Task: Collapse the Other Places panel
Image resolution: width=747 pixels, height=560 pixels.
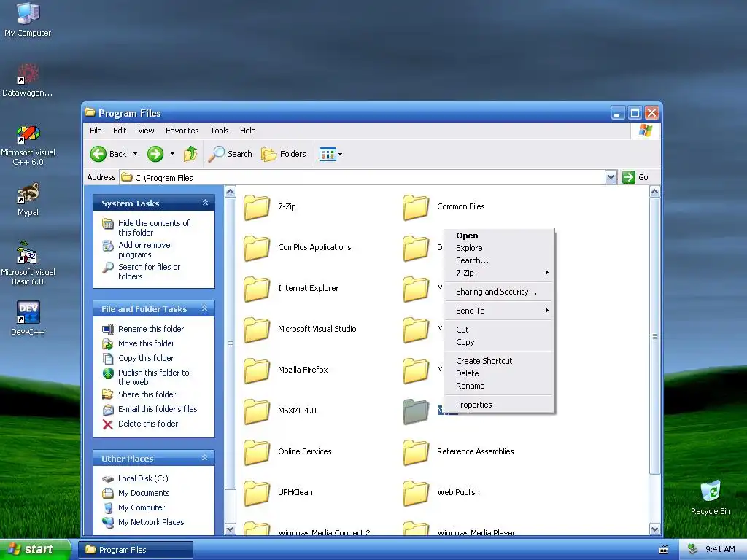Action: [x=205, y=458]
